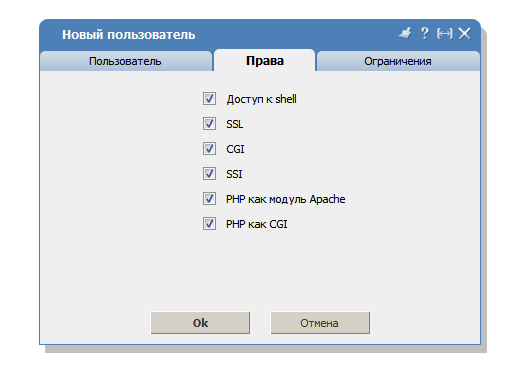Close the Новый пользователь dialog

click(464, 33)
